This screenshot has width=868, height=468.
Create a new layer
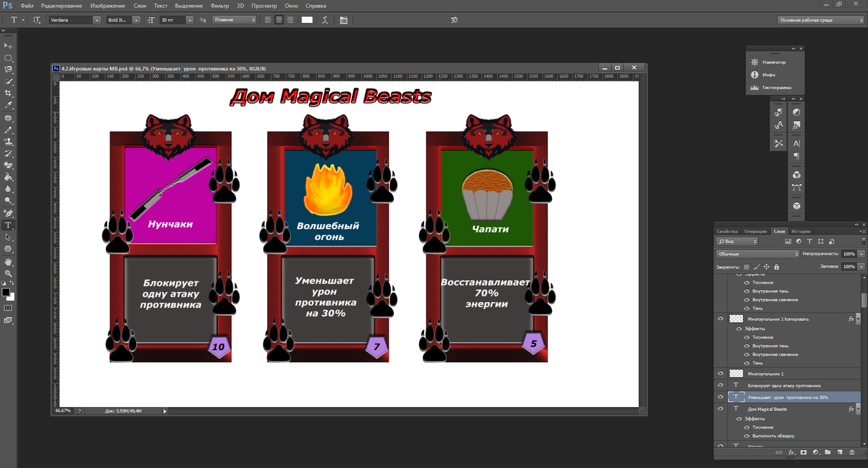click(x=840, y=452)
